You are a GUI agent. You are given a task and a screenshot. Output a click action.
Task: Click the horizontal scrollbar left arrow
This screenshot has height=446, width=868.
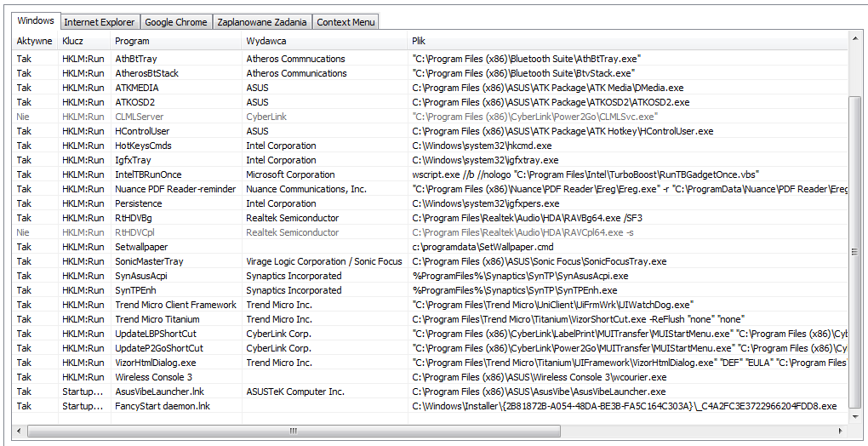pos(20,431)
